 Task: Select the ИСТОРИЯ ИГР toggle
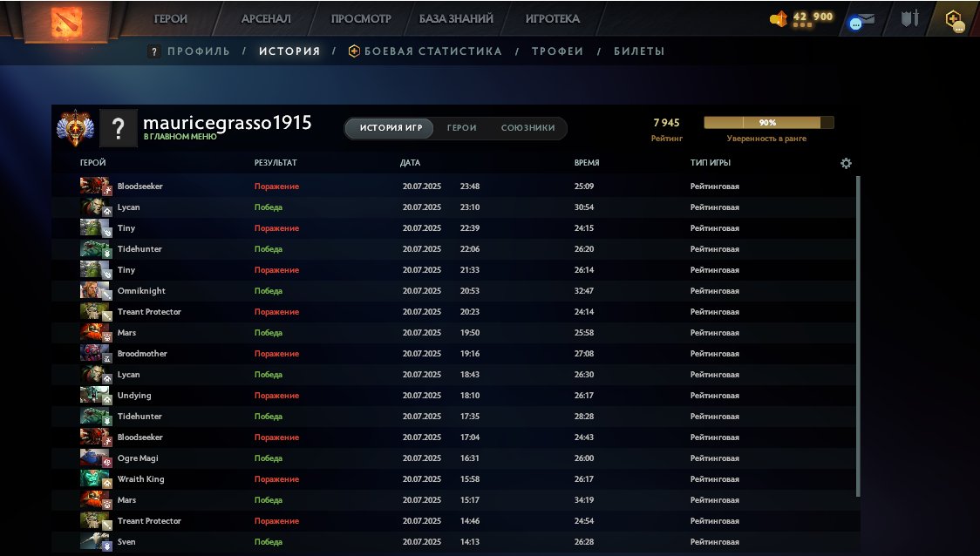(391, 128)
